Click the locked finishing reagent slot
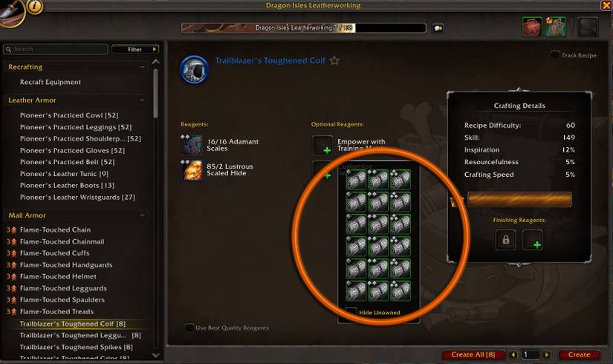The height and width of the screenshot is (364, 613). [505, 240]
